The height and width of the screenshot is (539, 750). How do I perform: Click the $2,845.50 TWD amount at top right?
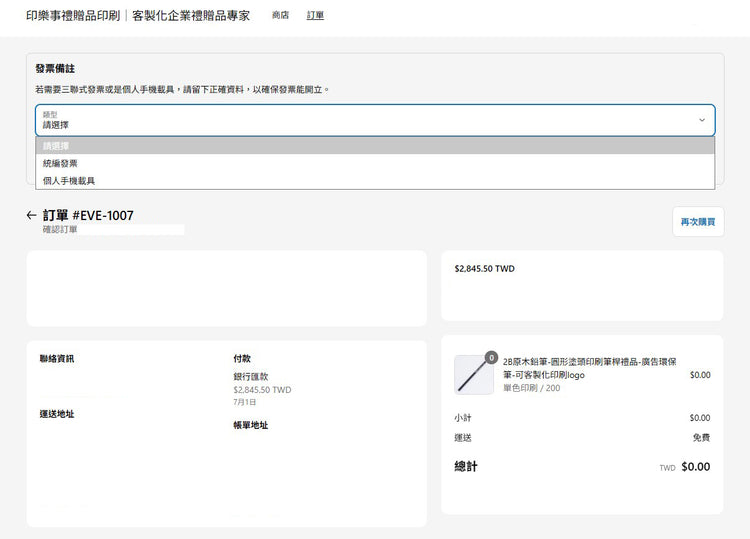point(484,269)
